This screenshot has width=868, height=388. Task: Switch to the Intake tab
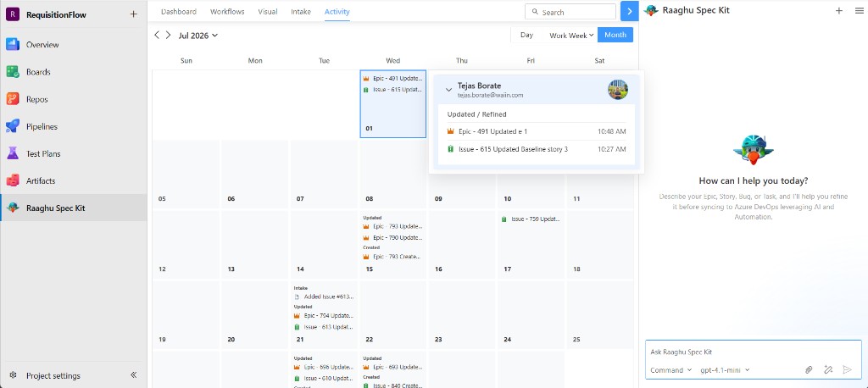click(x=301, y=12)
